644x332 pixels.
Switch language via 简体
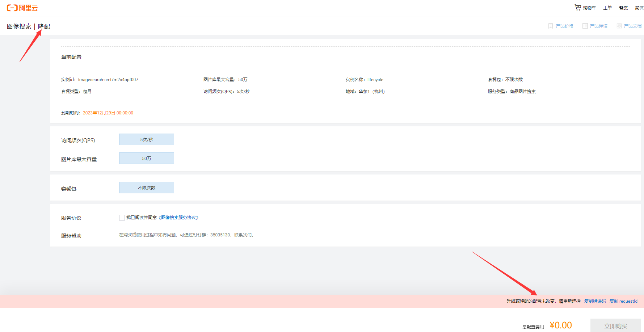click(x=639, y=8)
